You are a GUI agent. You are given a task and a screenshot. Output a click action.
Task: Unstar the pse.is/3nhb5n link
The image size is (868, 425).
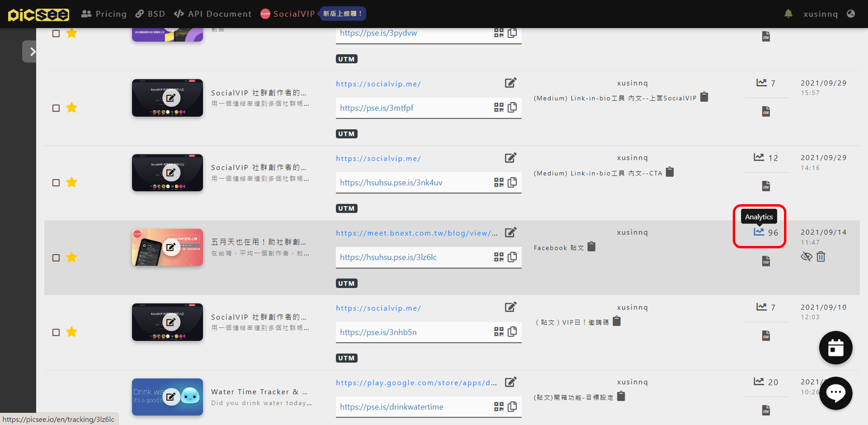pos(72,332)
